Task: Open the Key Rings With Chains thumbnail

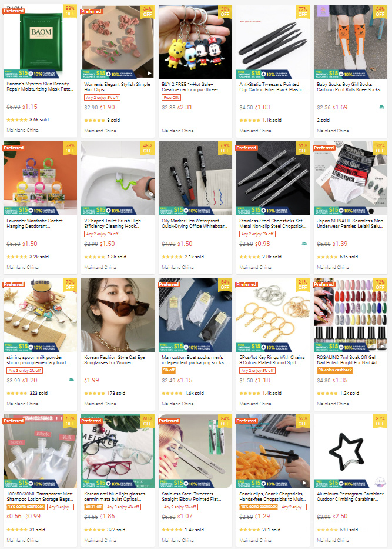Action: (x=273, y=315)
